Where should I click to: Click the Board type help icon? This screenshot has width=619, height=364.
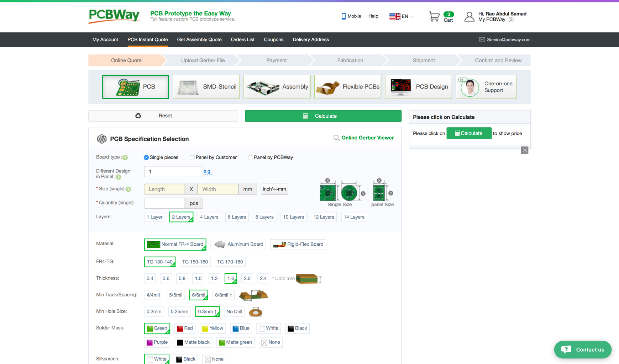click(125, 157)
